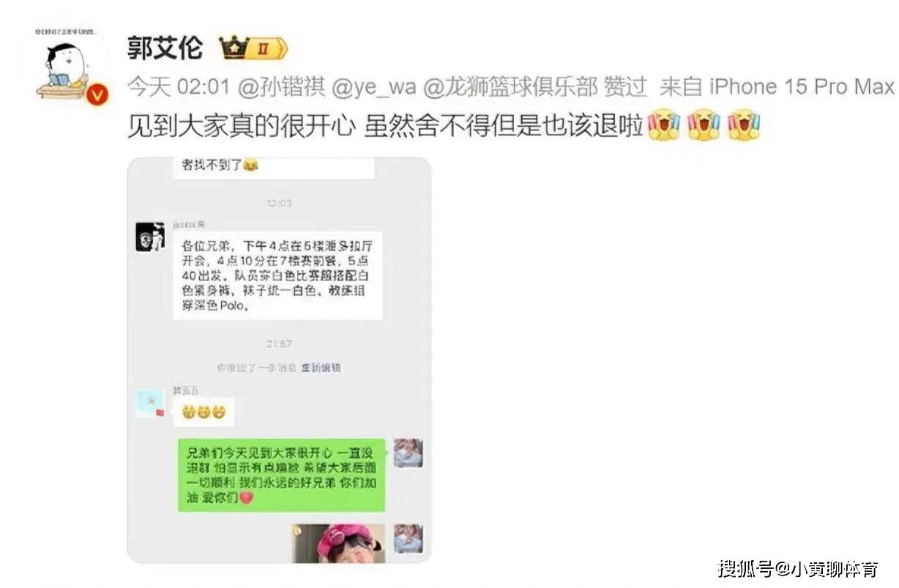Click the first crying emoji in the post

pos(664,124)
